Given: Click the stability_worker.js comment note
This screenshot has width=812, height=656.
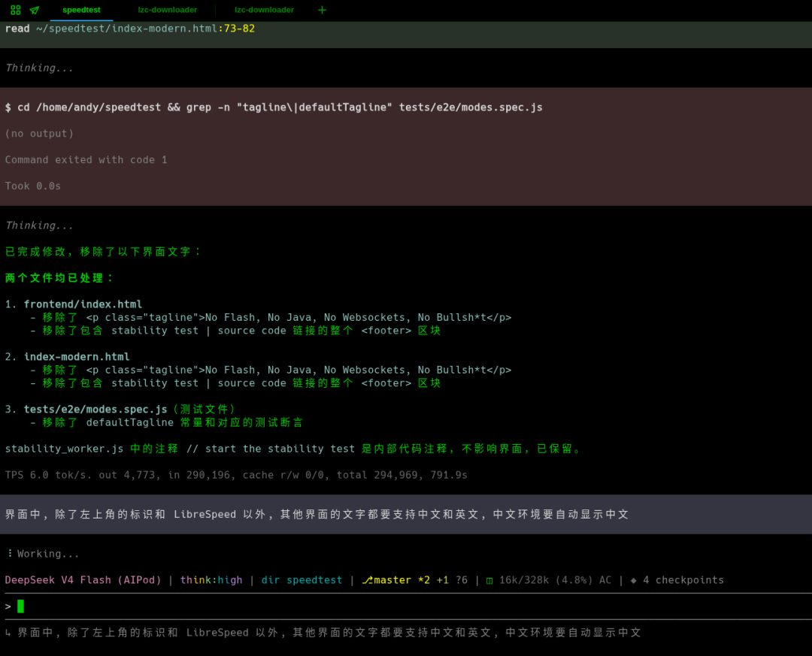Looking at the screenshot, I should click(293, 449).
